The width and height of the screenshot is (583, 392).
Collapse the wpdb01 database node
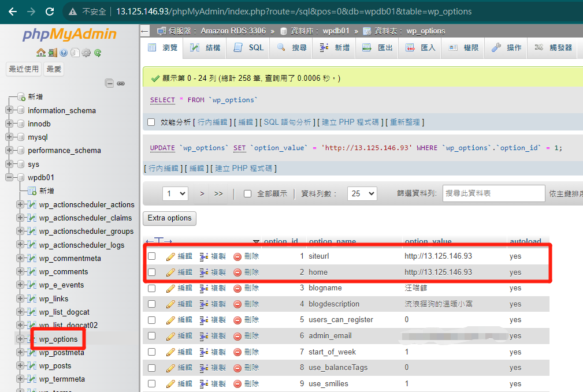pos(9,177)
